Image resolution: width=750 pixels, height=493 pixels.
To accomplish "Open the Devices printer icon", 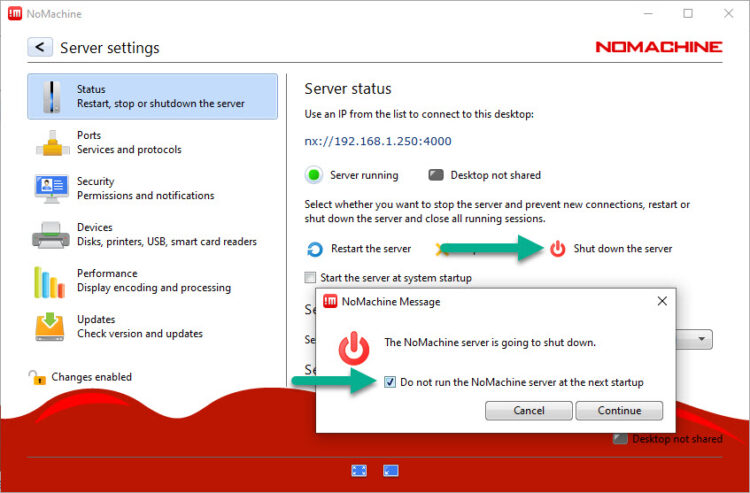I will coord(49,235).
